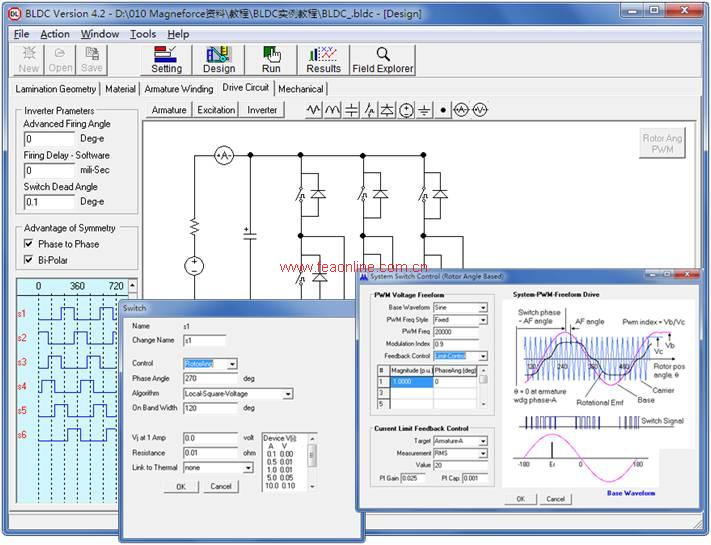Click the Phase Angle input field
The height and width of the screenshot is (545, 711).
210,379
